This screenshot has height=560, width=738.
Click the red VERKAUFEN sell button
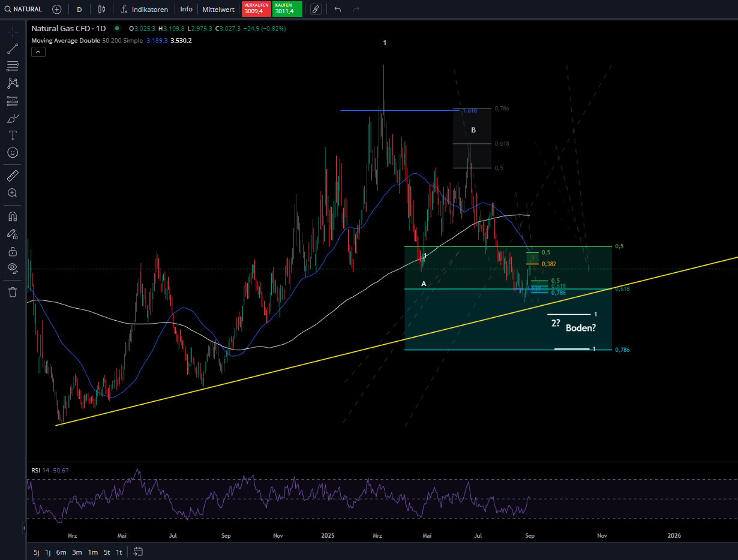255,9
